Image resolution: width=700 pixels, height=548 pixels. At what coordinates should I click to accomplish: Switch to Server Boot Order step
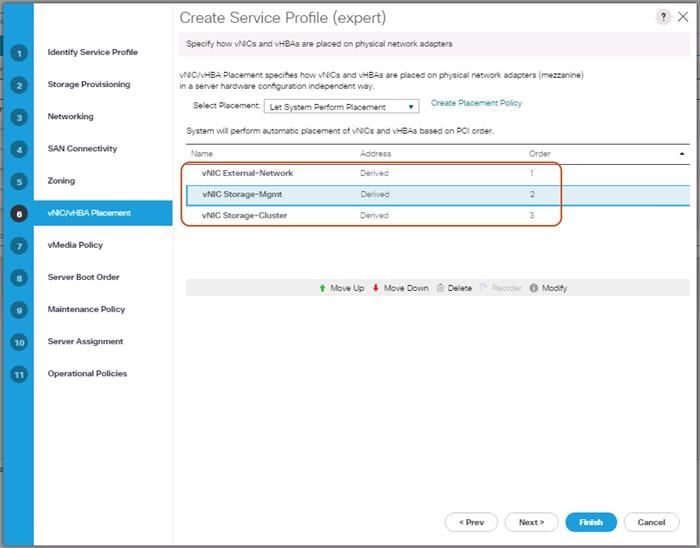pyautogui.click(x=85, y=277)
